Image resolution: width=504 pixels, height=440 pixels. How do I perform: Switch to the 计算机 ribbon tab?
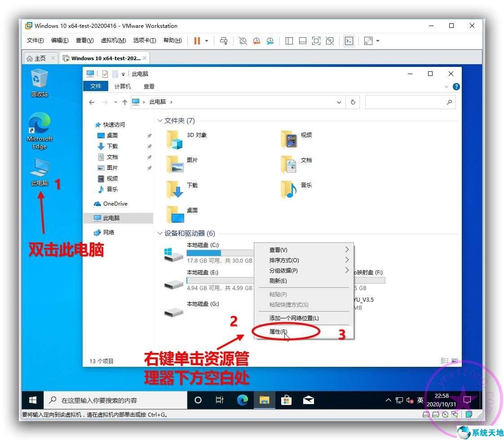[123, 86]
